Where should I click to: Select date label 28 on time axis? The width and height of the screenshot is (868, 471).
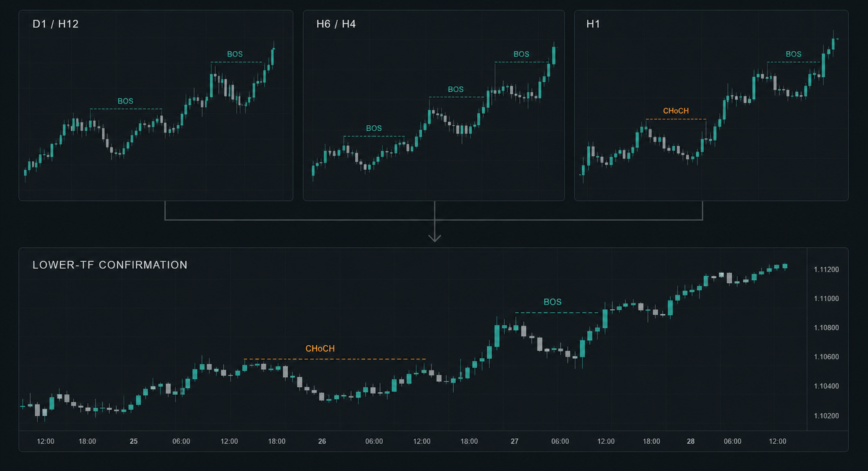(x=691, y=441)
